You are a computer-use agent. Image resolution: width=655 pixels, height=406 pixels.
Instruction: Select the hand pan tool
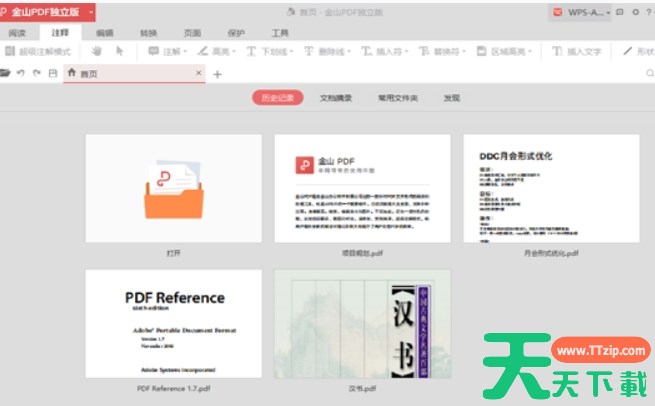pos(97,51)
